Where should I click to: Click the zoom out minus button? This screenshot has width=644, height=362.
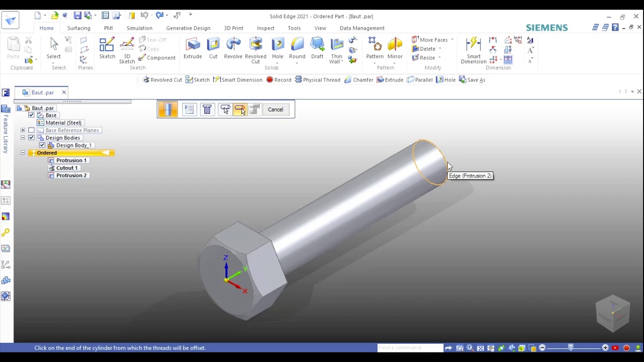pos(542,348)
